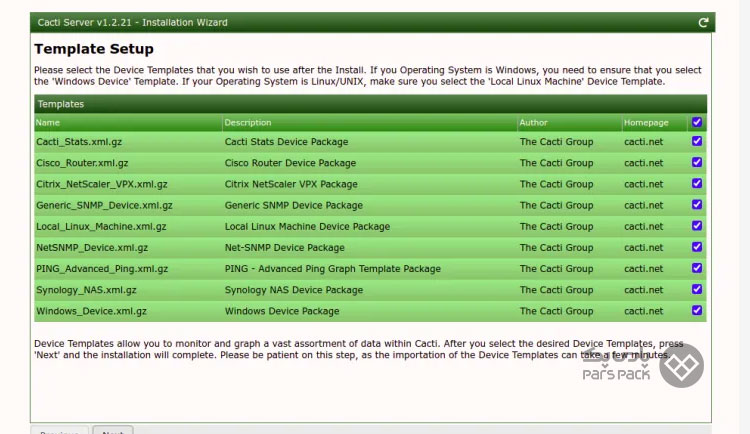Toggle the select-all checkbox in table header

pos(697,122)
